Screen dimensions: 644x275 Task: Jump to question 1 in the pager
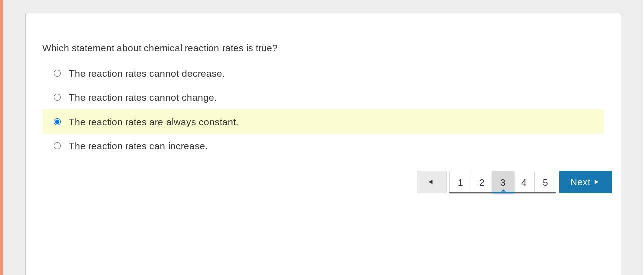(460, 182)
